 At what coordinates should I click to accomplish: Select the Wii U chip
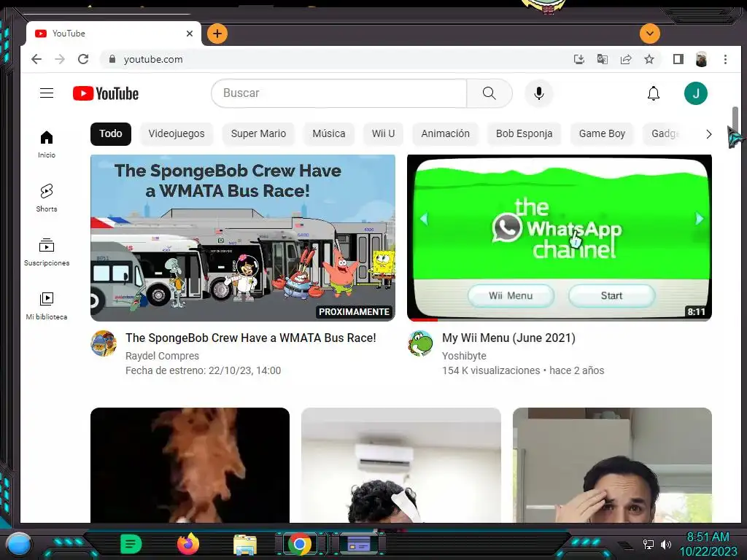tap(383, 134)
